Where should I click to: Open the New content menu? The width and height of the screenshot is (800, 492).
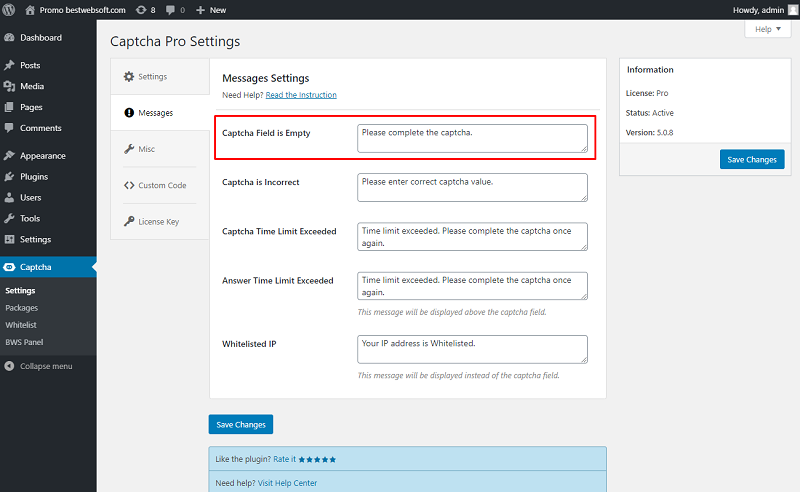211,10
